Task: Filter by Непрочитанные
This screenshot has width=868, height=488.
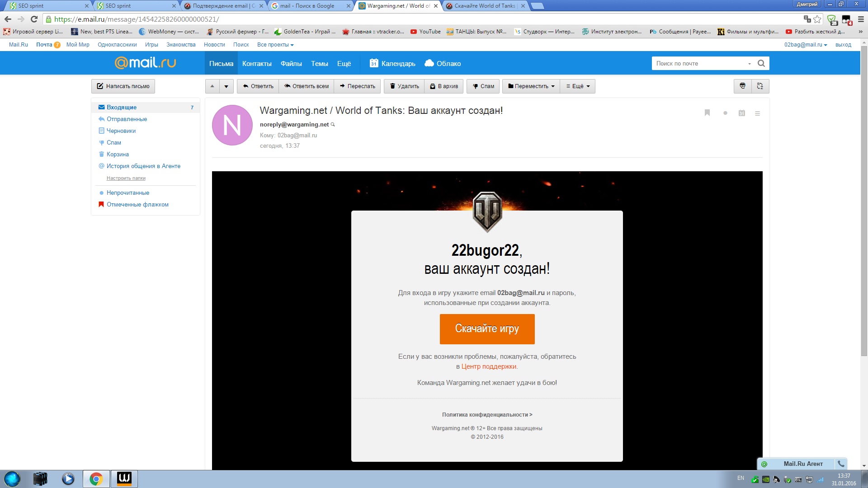Action: pos(127,192)
